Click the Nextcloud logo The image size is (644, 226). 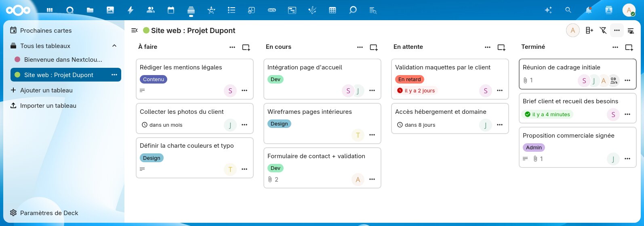point(18,10)
